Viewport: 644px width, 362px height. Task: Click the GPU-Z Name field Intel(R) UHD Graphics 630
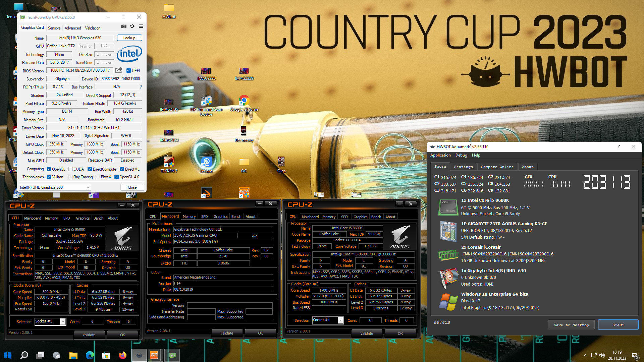[x=80, y=38]
